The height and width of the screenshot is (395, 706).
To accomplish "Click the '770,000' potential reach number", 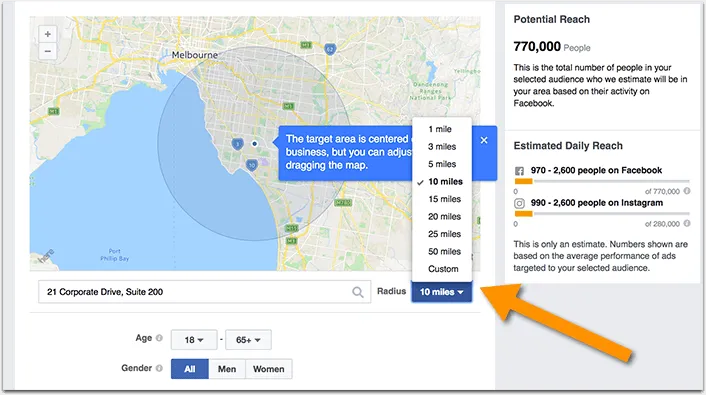I will click(x=537, y=46).
